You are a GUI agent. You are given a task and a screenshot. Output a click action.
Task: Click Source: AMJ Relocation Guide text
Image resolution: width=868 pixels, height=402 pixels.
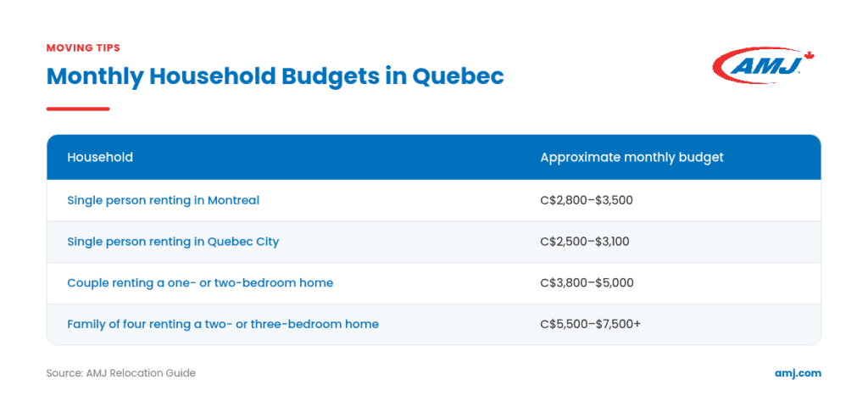(120, 373)
